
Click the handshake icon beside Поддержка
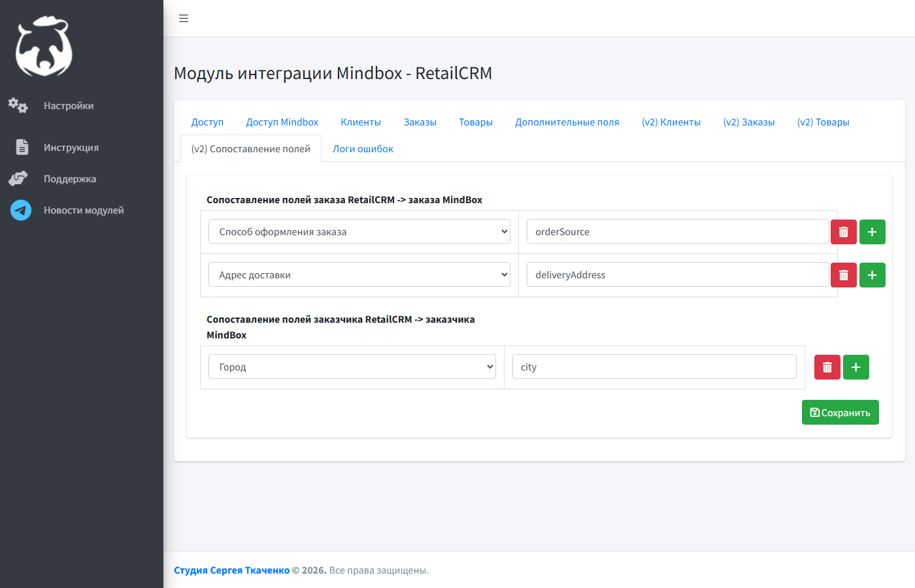[18, 178]
